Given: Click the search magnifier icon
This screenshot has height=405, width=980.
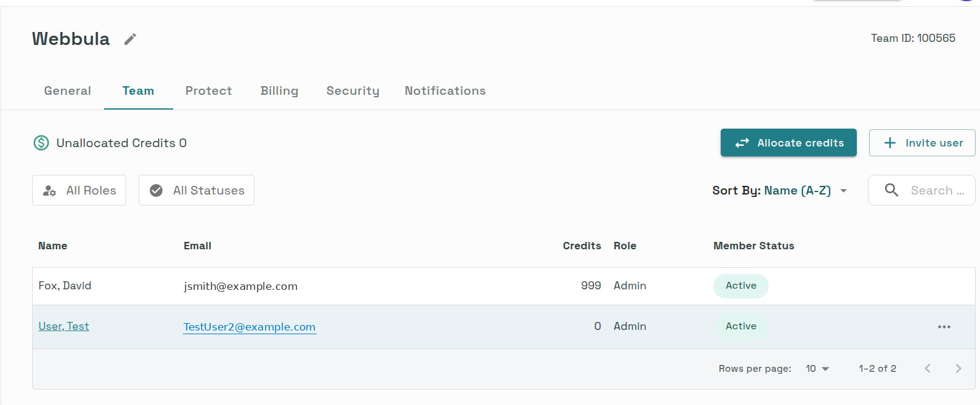Looking at the screenshot, I should tap(891, 190).
